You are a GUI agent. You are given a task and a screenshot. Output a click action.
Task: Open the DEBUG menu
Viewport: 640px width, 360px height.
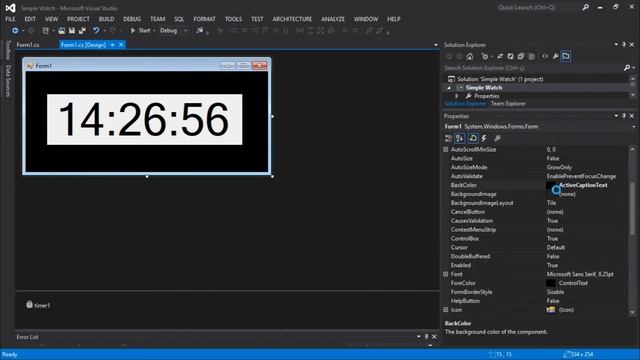pos(132,19)
